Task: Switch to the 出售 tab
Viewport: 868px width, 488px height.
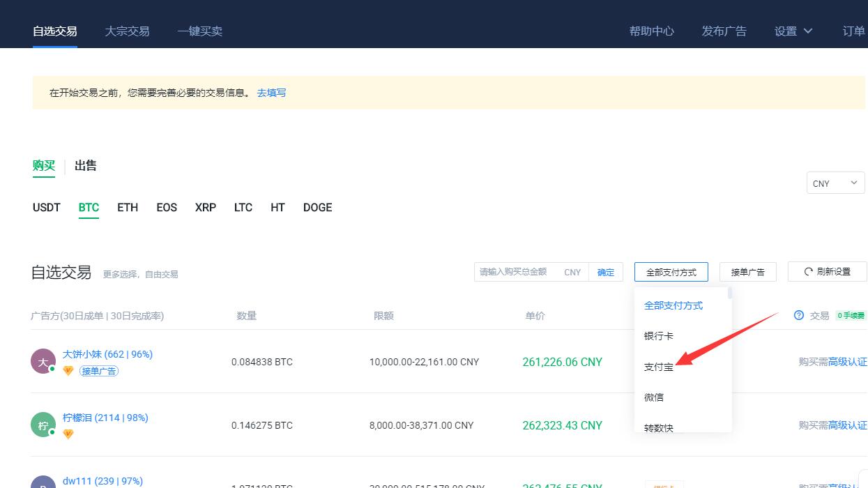Action: [85, 166]
